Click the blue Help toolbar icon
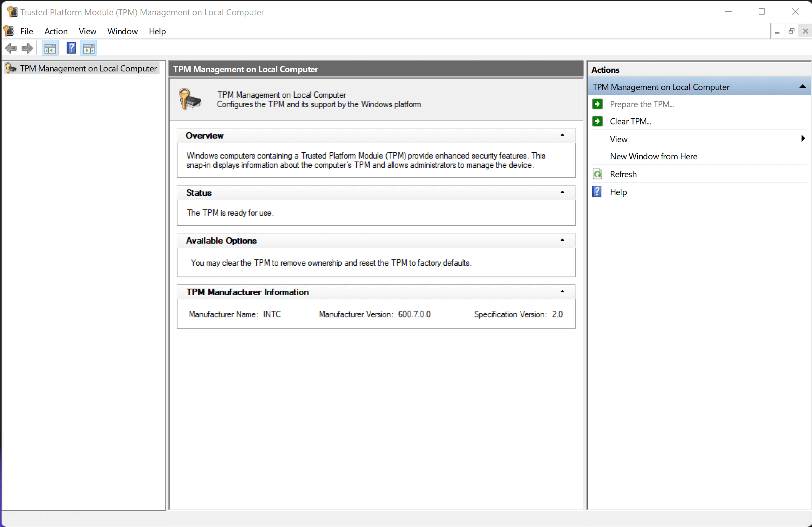The width and height of the screenshot is (812, 527). pos(71,48)
